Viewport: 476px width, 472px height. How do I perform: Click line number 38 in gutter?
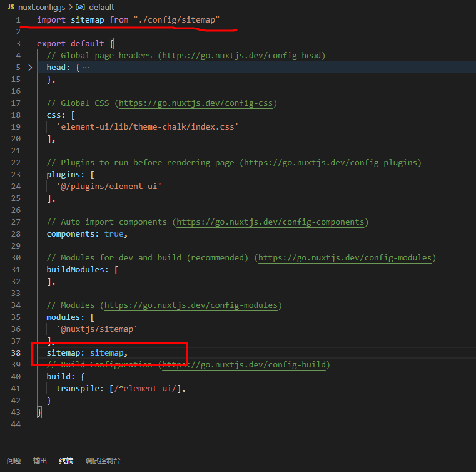(16, 352)
